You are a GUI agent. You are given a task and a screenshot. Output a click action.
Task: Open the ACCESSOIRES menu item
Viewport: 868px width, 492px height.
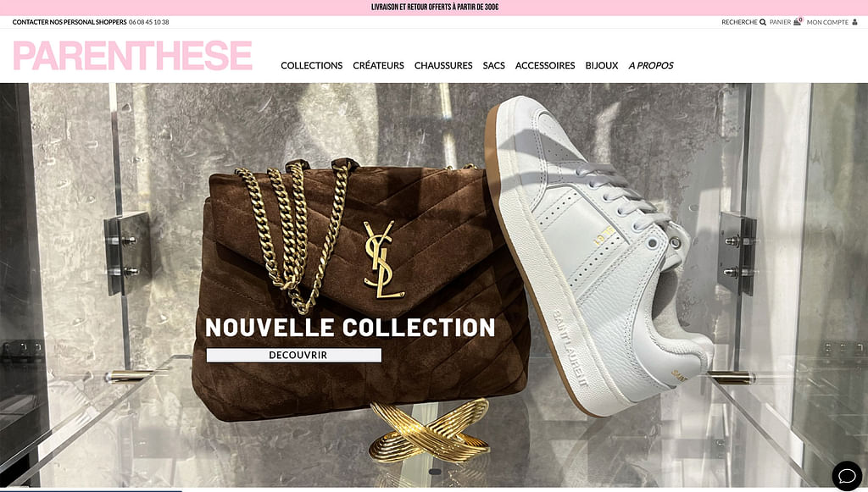(545, 65)
